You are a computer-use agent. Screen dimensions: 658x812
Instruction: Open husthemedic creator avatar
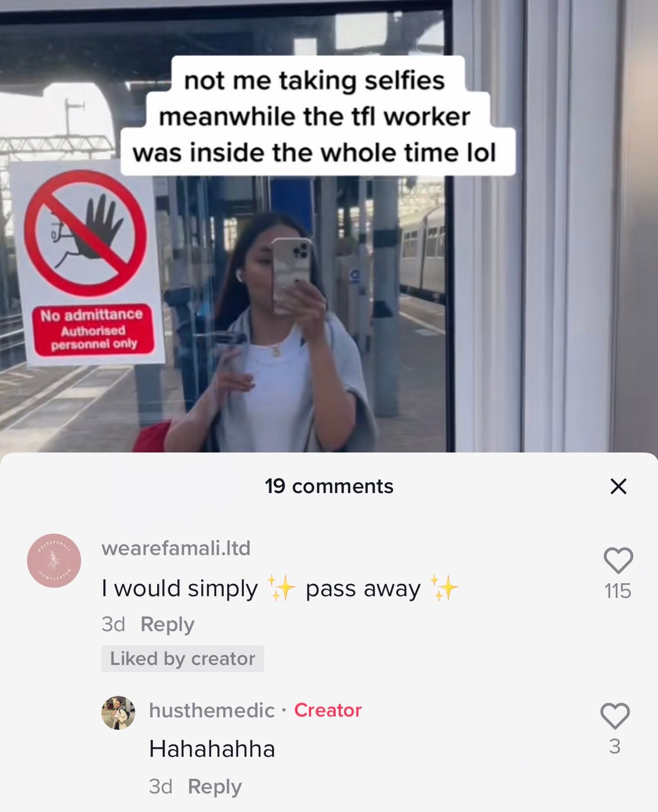coord(118,713)
